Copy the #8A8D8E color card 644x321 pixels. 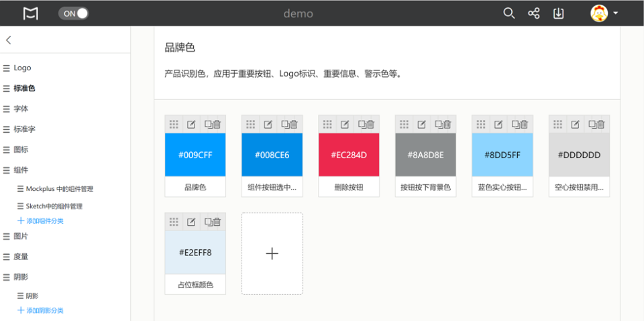point(439,124)
